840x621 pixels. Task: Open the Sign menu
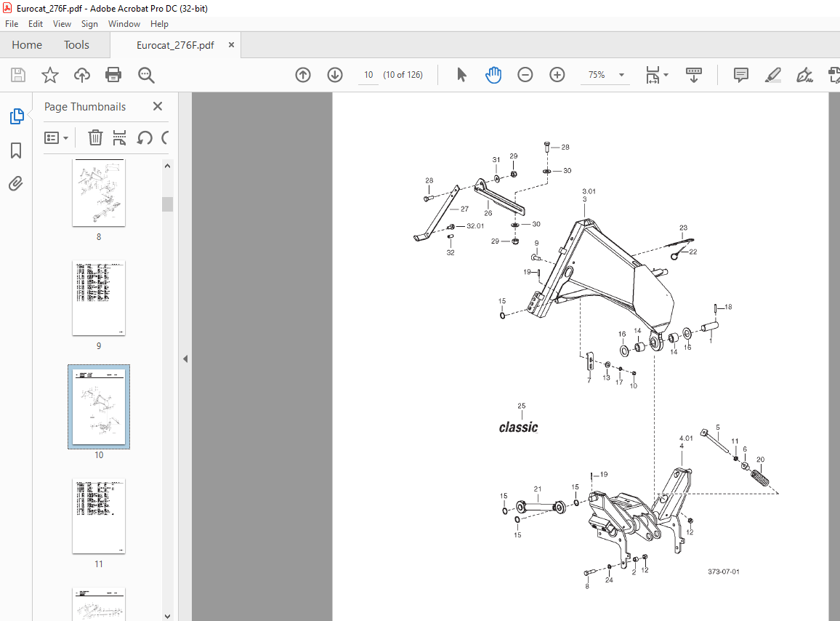tap(89, 24)
